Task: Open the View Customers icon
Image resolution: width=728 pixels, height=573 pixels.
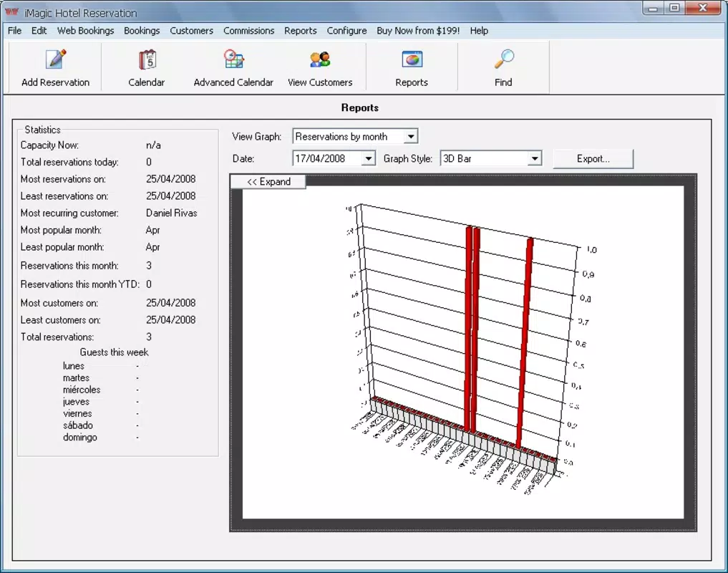Action: click(320, 68)
